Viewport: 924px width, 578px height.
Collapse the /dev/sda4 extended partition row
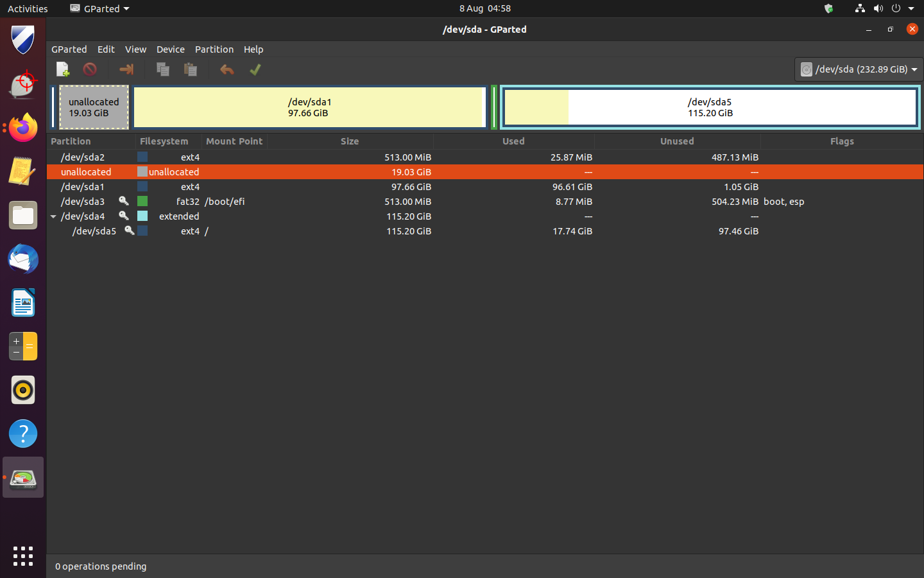click(53, 216)
